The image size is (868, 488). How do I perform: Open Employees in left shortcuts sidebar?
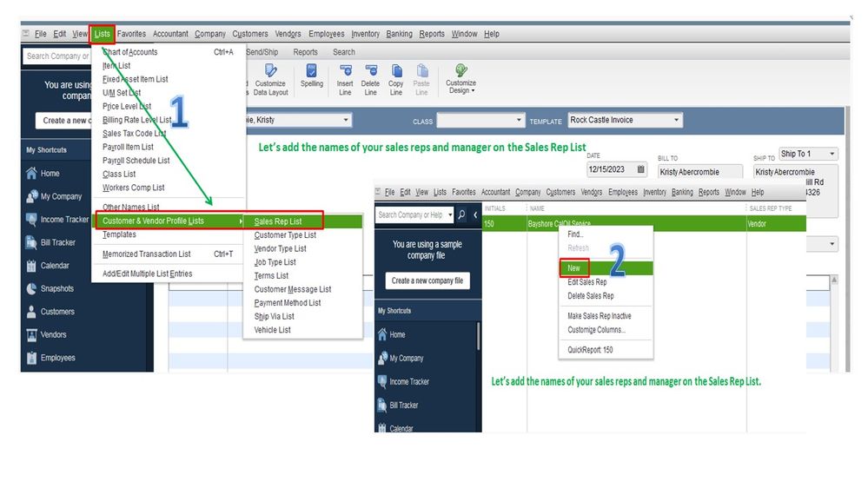coord(50,358)
